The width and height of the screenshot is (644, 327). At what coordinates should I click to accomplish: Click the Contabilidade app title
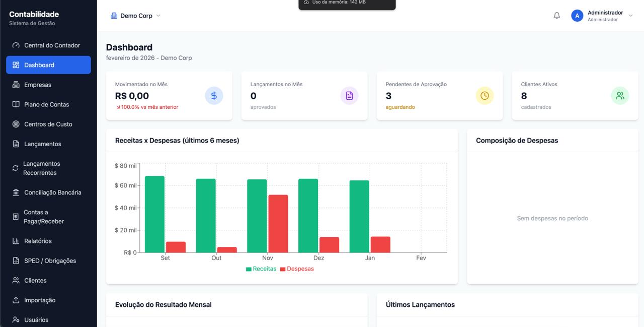click(x=34, y=14)
